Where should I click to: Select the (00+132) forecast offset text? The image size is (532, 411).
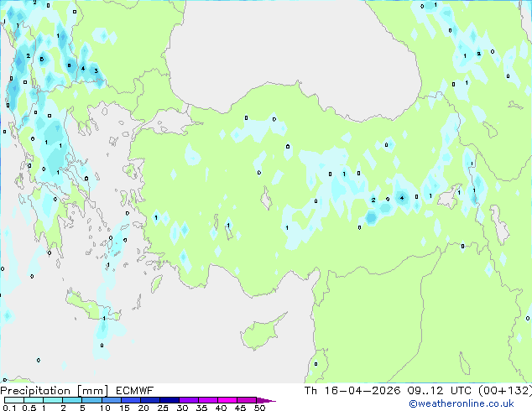coord(505,390)
